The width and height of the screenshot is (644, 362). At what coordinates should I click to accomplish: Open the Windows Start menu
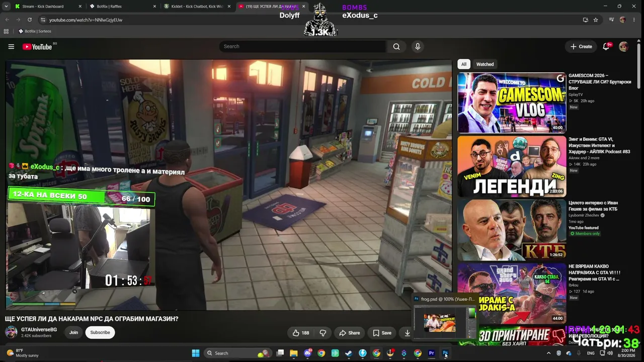(x=196, y=353)
